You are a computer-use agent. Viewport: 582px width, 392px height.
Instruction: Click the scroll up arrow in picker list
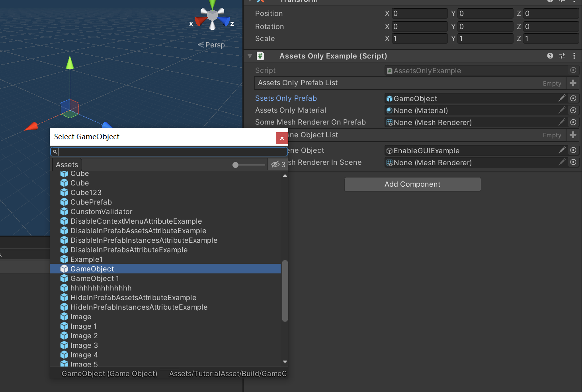pos(285,176)
